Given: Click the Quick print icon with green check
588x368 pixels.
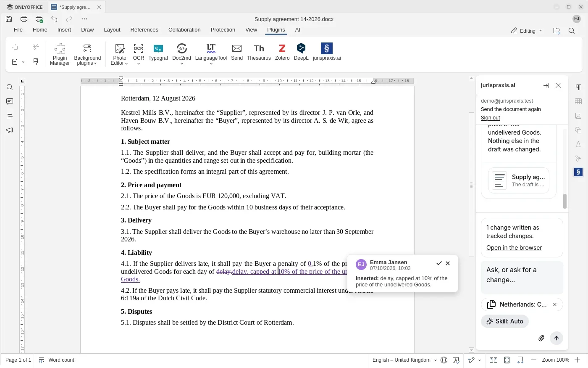Looking at the screenshot, I should coord(39,19).
